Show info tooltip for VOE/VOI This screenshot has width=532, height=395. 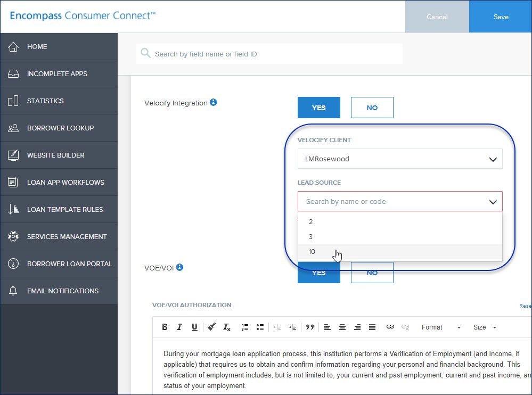point(179,267)
